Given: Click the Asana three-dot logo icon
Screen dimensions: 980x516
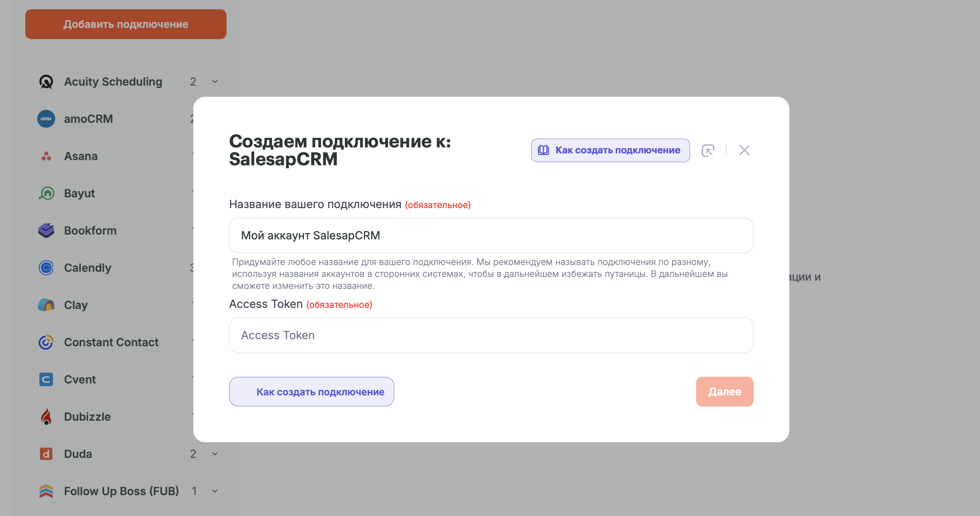Looking at the screenshot, I should tap(46, 156).
